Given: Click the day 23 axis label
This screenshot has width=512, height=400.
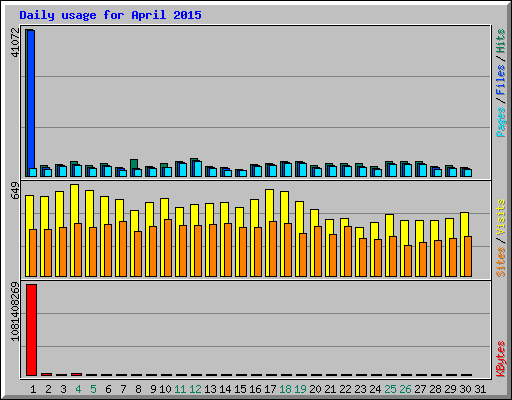Looking at the screenshot, I should (x=360, y=389).
